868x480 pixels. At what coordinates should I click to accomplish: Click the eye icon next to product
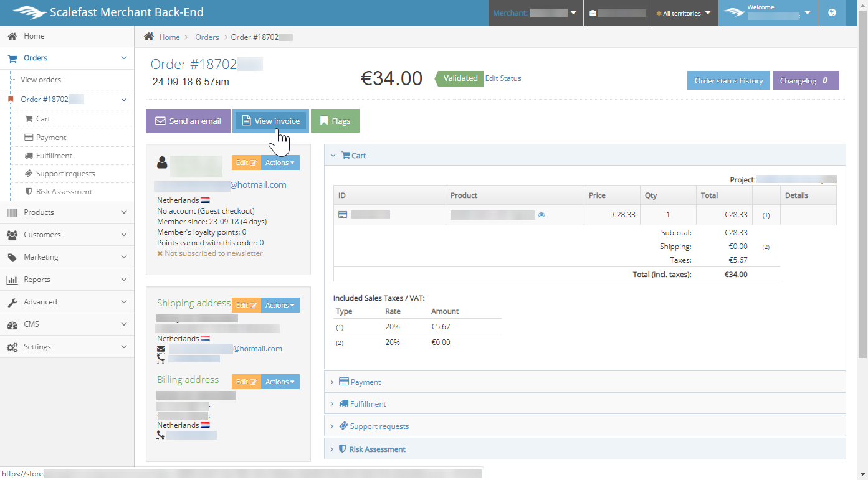541,215
